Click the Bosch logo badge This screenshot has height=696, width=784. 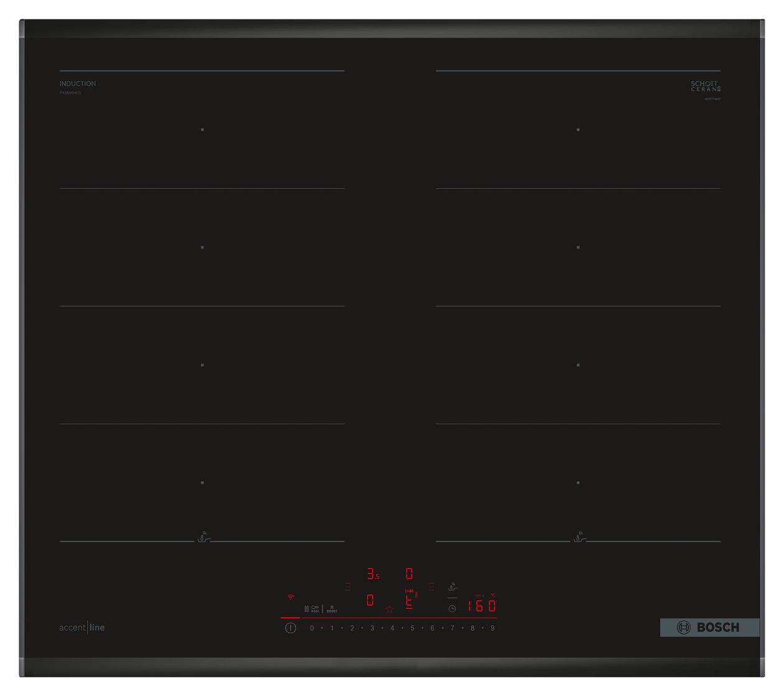click(x=710, y=628)
